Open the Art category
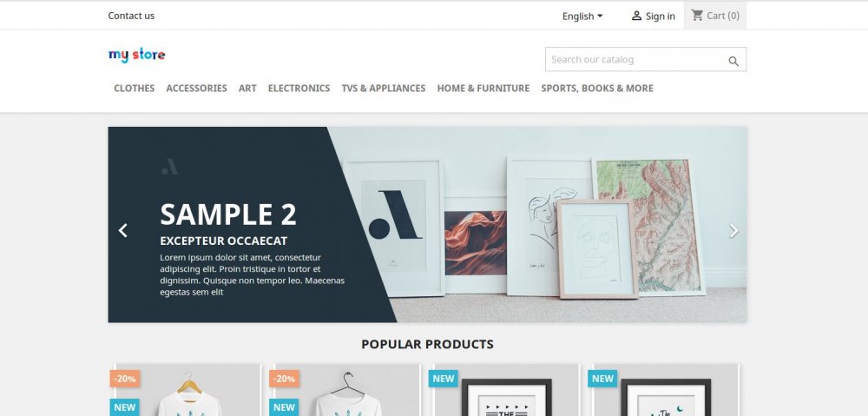 click(x=247, y=88)
